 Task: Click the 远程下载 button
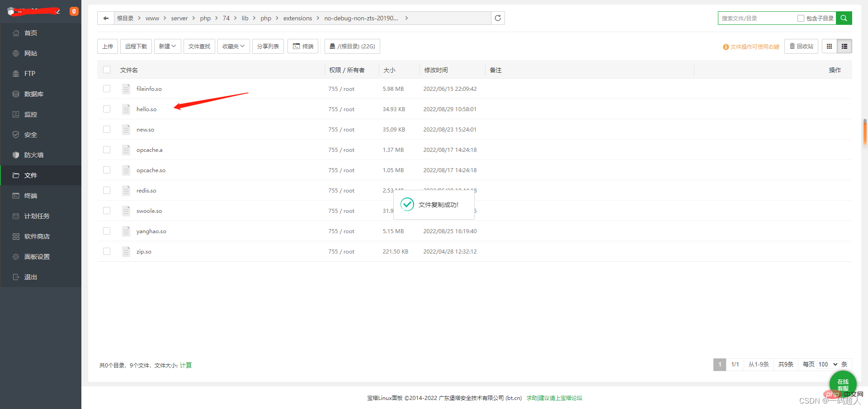tap(136, 46)
